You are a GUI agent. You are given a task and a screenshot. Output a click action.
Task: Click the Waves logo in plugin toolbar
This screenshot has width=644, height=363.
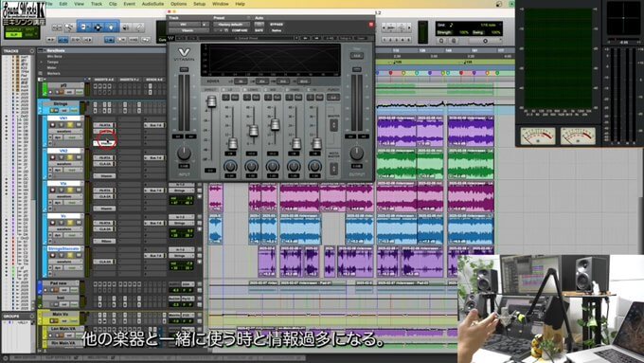[x=171, y=38]
